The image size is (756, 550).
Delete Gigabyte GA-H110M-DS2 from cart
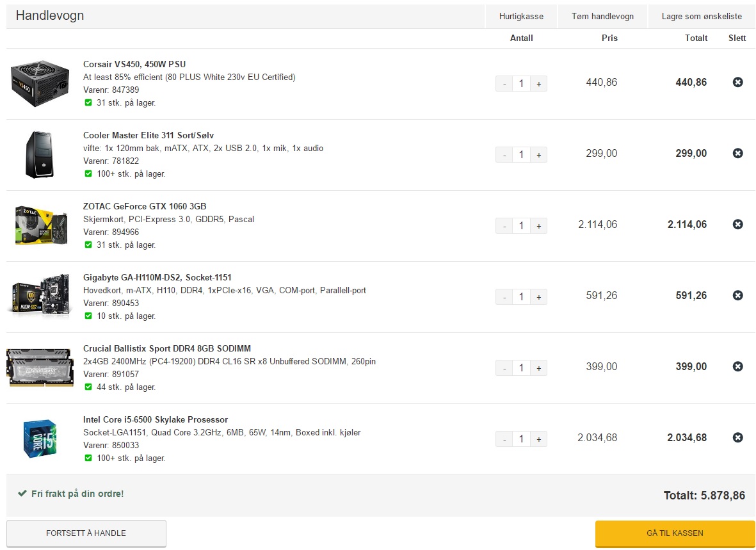(737, 295)
